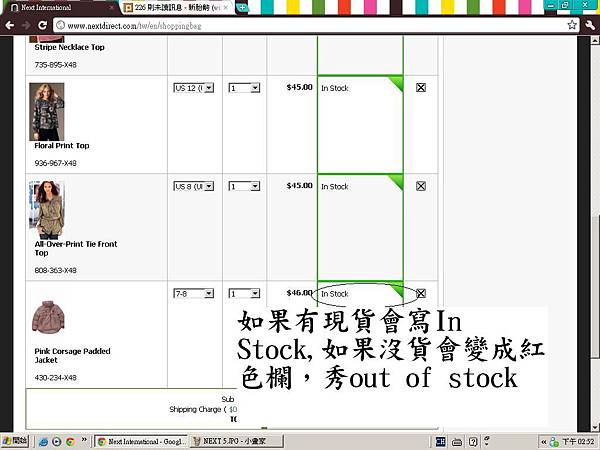This screenshot has height=450, width=600.
Task: Launch Internet Explorer from quick launch
Action: click(43, 442)
